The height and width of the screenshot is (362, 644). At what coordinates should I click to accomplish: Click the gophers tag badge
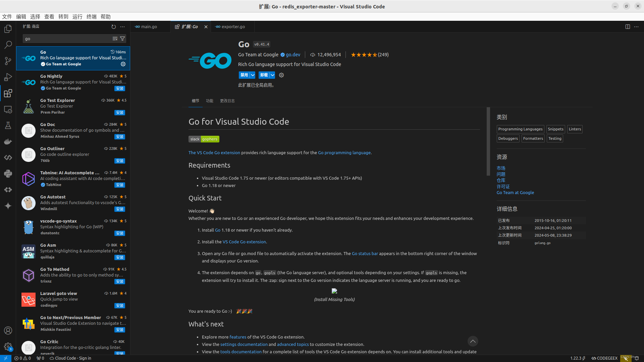coord(210,139)
